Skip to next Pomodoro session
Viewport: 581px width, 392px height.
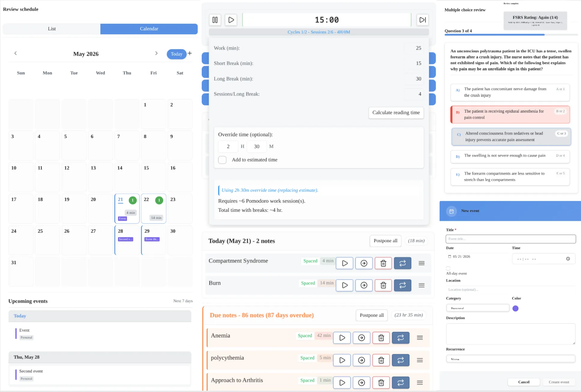[x=422, y=20]
